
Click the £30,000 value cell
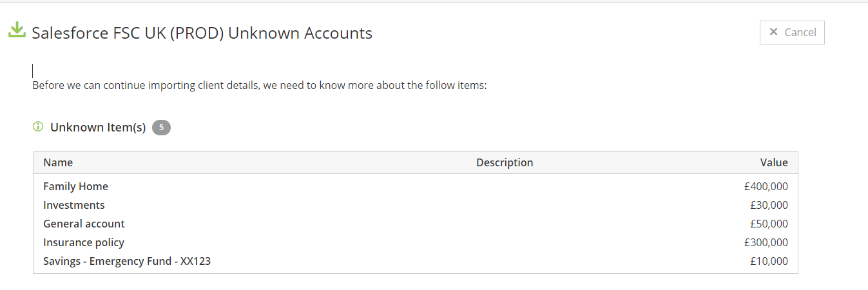769,205
